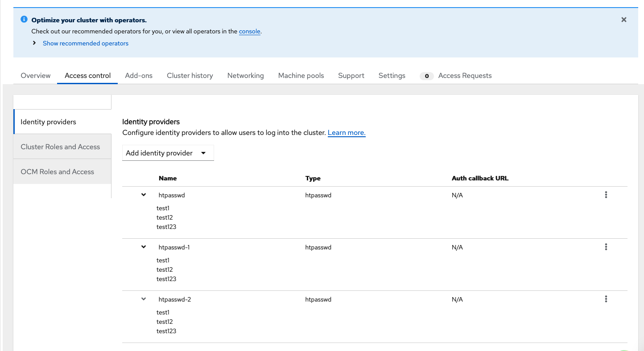Expand Show recommended operators arrow
644x351 pixels.
click(34, 43)
